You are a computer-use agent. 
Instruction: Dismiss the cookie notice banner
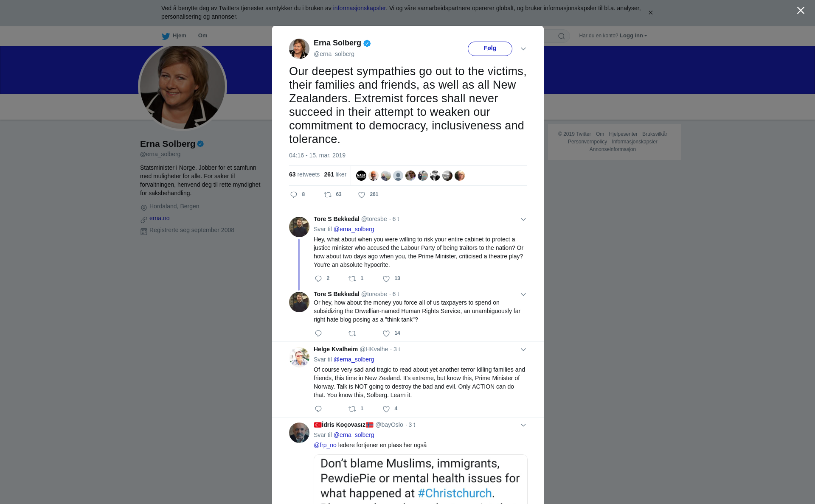click(650, 13)
